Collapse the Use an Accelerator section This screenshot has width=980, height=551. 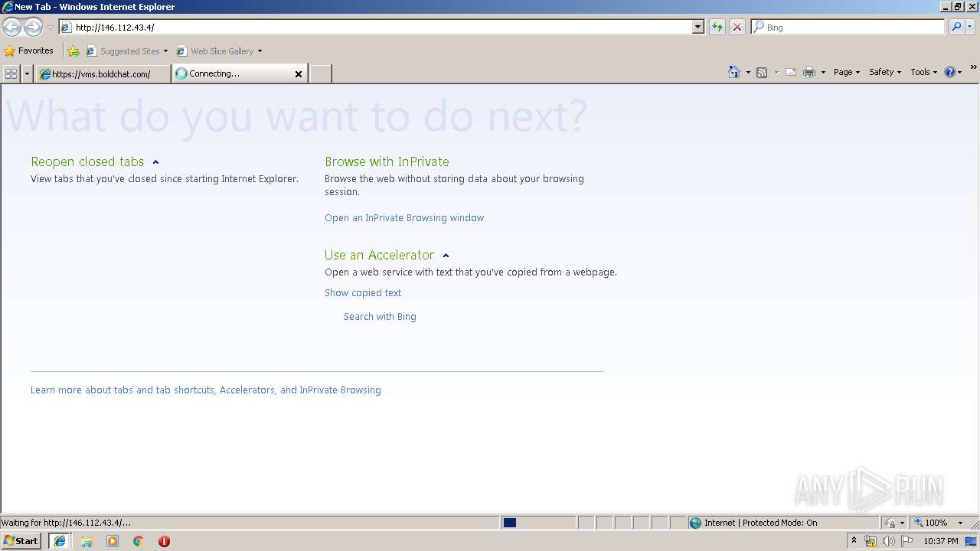click(446, 256)
